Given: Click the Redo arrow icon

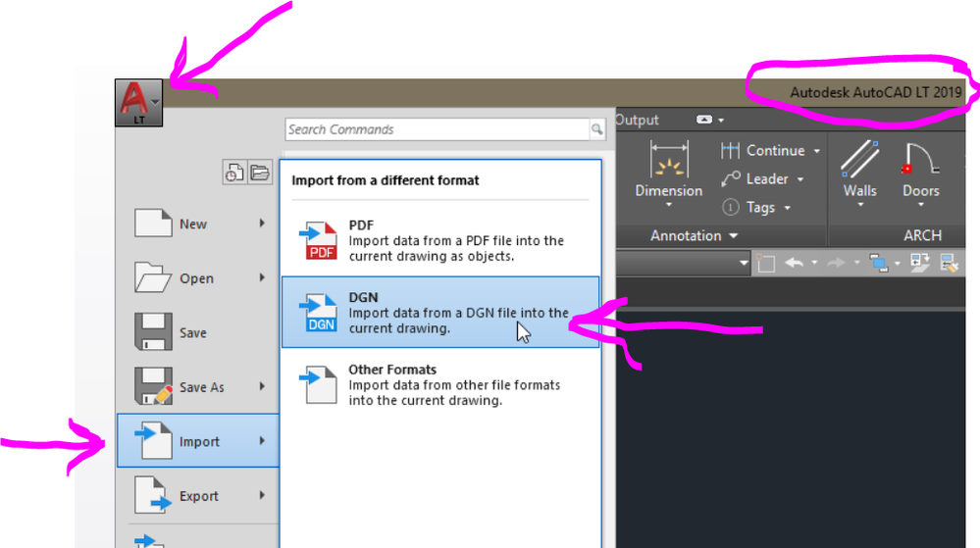Looking at the screenshot, I should (836, 263).
